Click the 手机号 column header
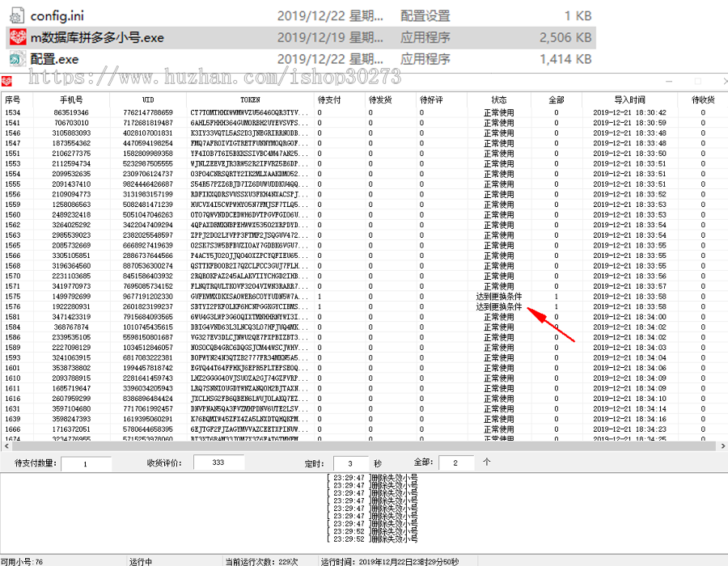The image size is (728, 566). 70,99
